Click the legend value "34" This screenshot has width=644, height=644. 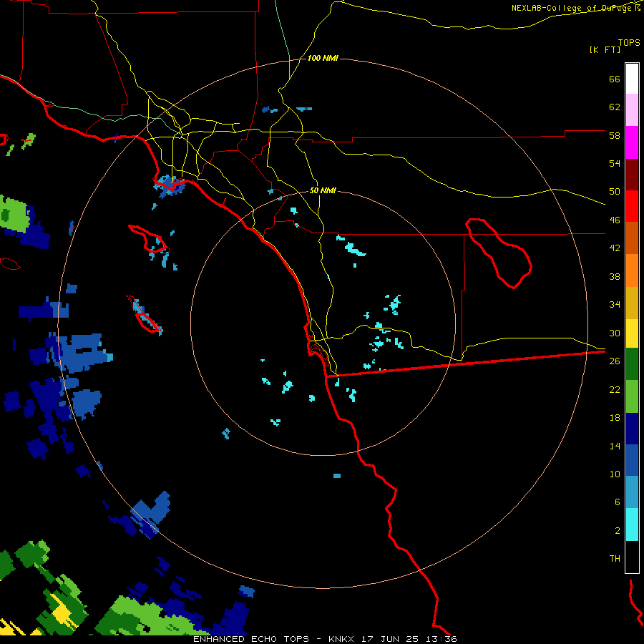[x=615, y=305]
